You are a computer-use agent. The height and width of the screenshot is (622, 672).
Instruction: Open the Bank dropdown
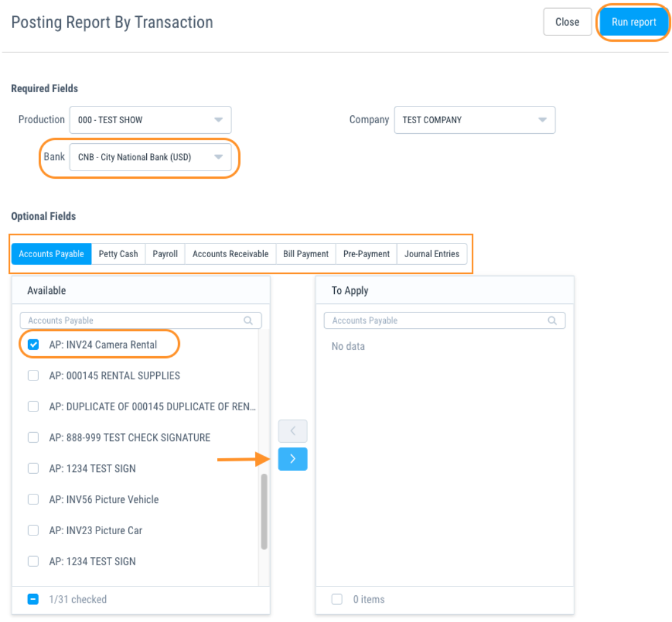point(151,157)
